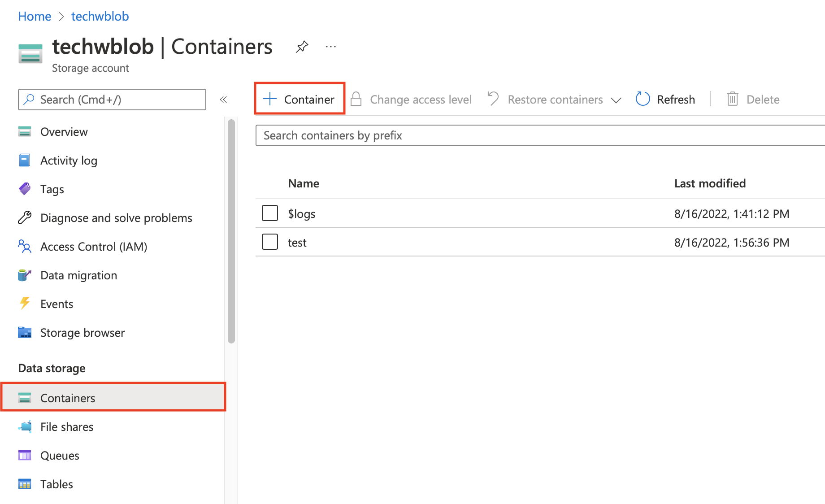Click the Delete trash icon

pyautogui.click(x=732, y=99)
